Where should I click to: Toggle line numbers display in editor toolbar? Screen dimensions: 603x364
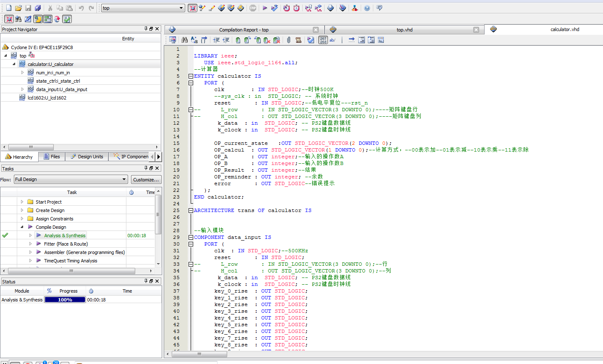pyautogui.click(x=322, y=40)
